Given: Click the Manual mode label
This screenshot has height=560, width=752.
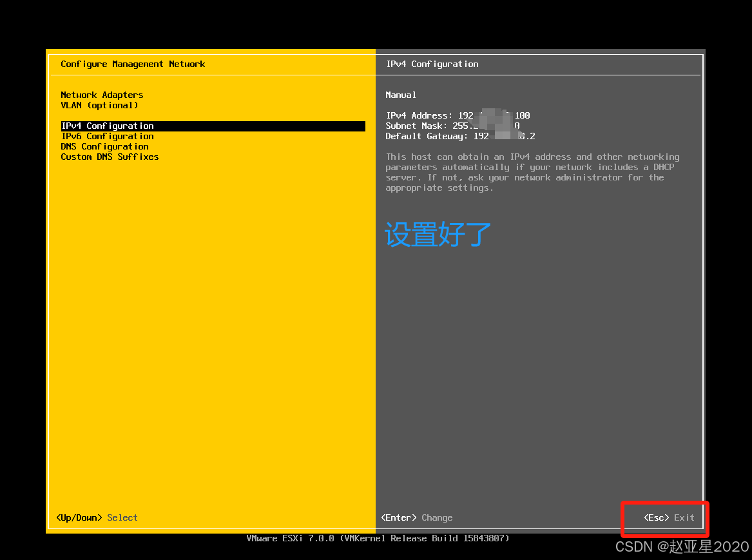Looking at the screenshot, I should point(401,95).
